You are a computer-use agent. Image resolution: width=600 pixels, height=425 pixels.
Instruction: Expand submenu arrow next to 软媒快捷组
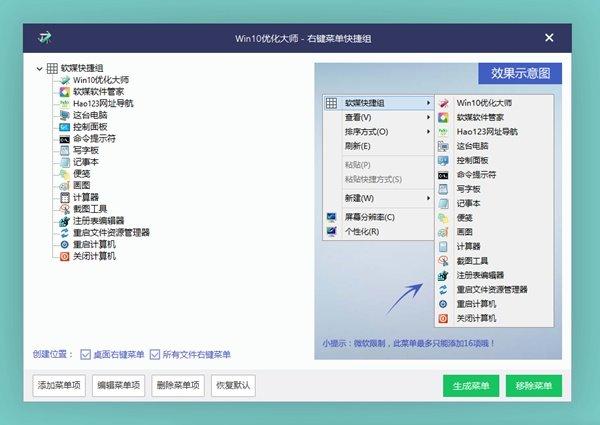[x=428, y=103]
